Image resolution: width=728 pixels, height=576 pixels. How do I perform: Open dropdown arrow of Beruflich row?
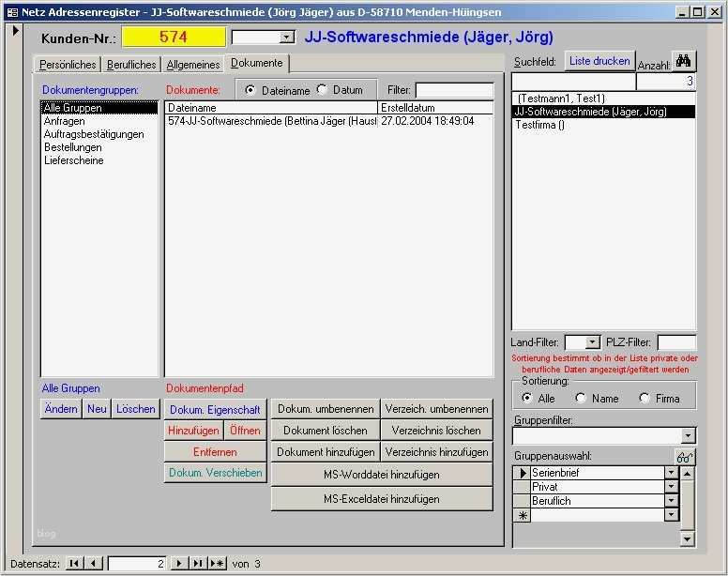[672, 501]
